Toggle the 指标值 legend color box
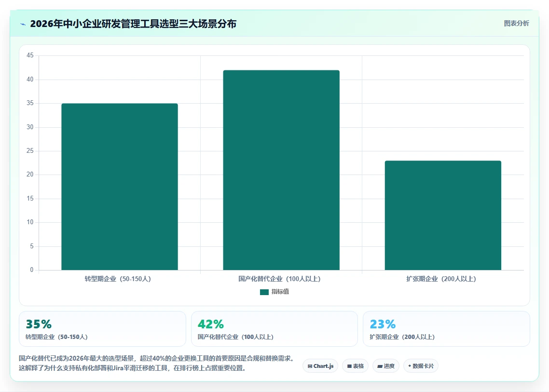This screenshot has width=549, height=392. [264, 292]
